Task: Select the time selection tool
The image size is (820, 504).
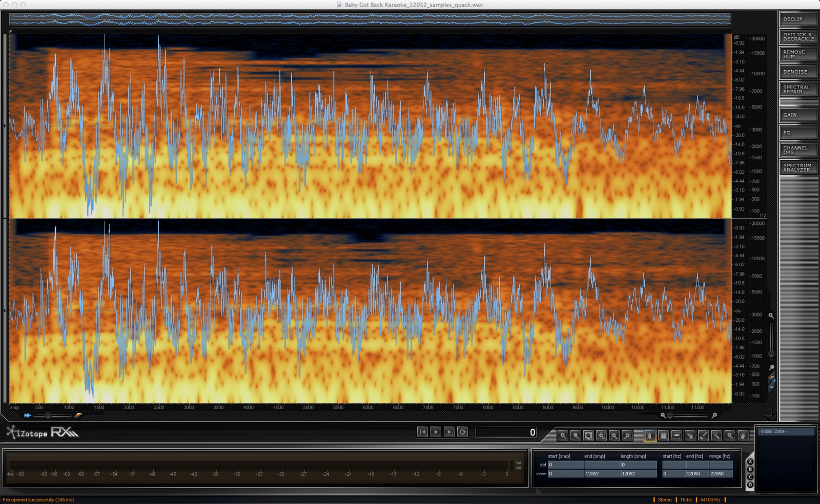Action: pyautogui.click(x=650, y=436)
